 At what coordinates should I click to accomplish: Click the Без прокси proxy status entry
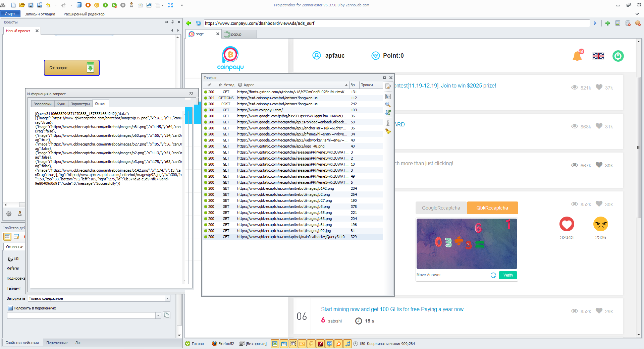point(253,344)
